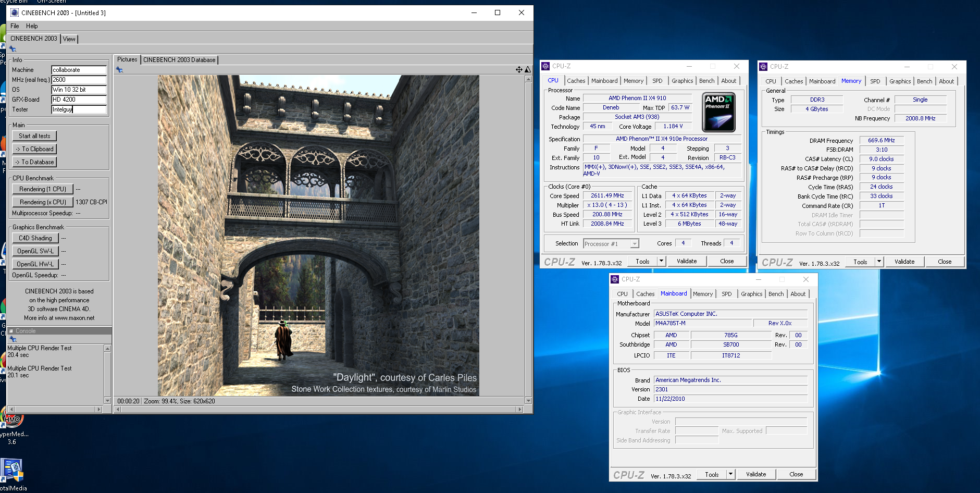Viewport: 980px width, 493px height.
Task: Collapse the Console panel header icon
Action: pos(11,331)
